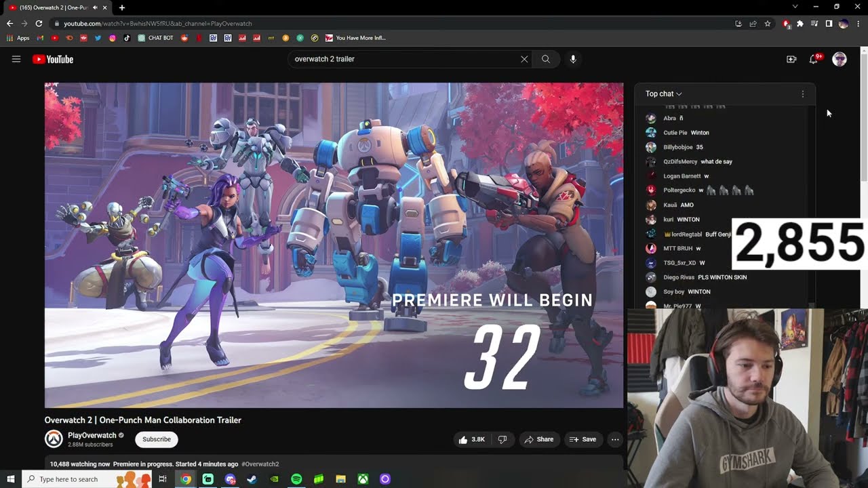868x488 pixels.
Task: Expand the Top chat mode dropdown
Action: click(663, 94)
